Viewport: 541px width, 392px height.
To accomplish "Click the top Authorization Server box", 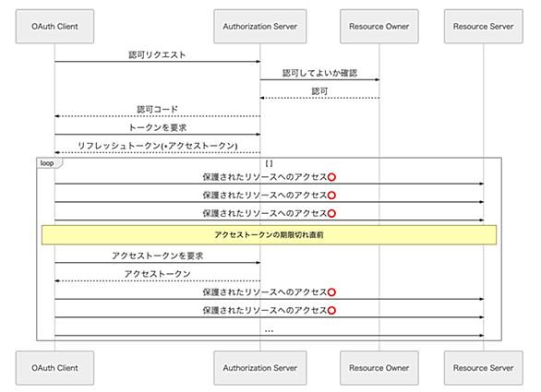I will (259, 26).
